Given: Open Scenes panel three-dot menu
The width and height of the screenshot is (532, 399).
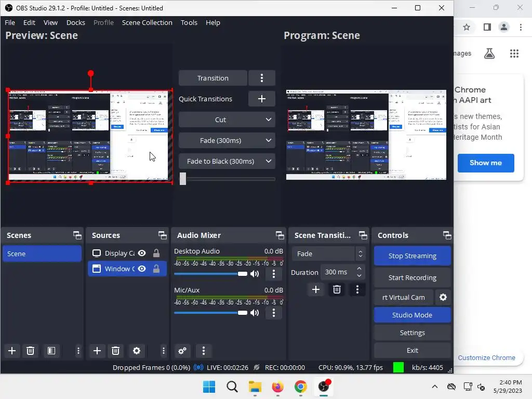Looking at the screenshot, I should point(78,351).
